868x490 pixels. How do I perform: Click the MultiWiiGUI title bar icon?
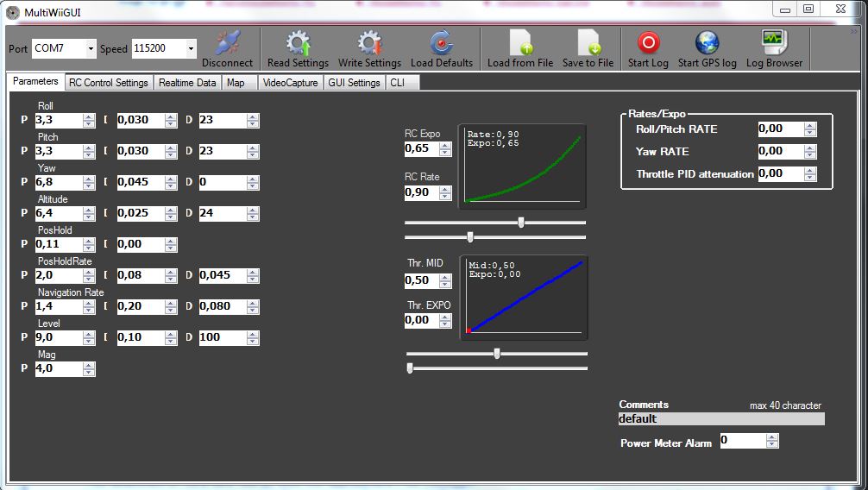[x=12, y=12]
